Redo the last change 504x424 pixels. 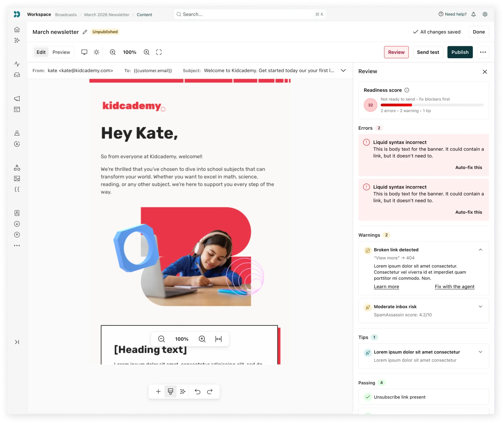210,392
